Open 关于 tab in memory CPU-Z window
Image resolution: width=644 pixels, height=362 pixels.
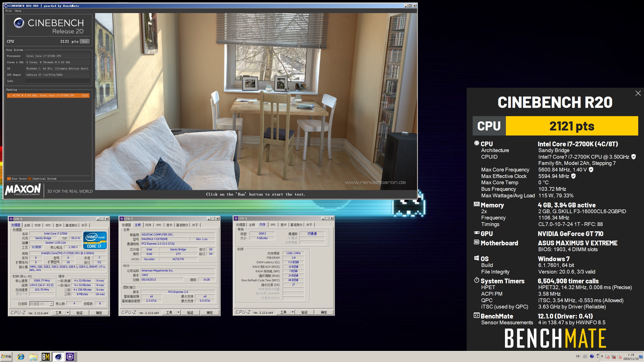309,225
